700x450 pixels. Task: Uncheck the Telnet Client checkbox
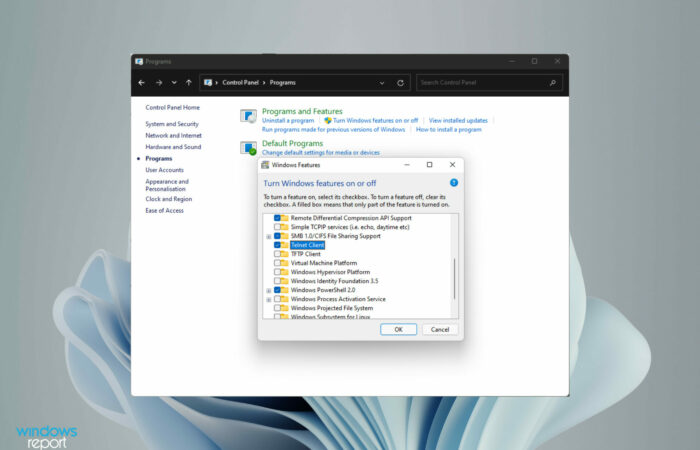coord(277,245)
